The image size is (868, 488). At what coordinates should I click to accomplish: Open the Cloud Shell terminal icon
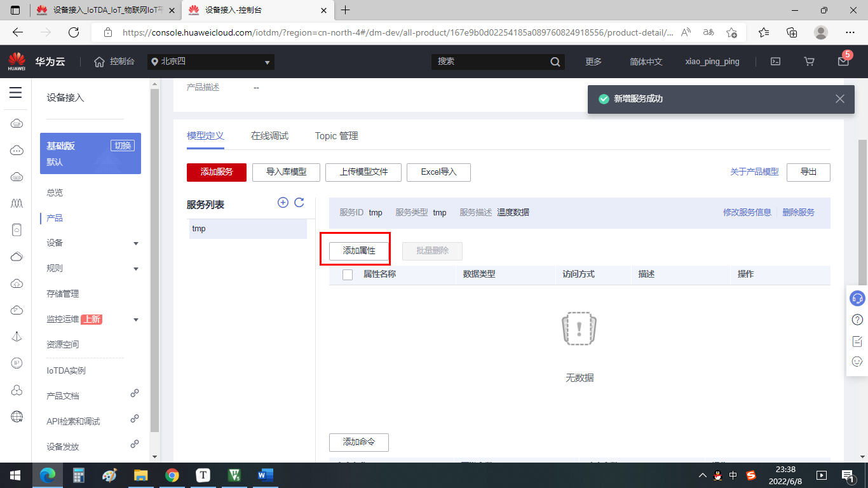pos(775,62)
